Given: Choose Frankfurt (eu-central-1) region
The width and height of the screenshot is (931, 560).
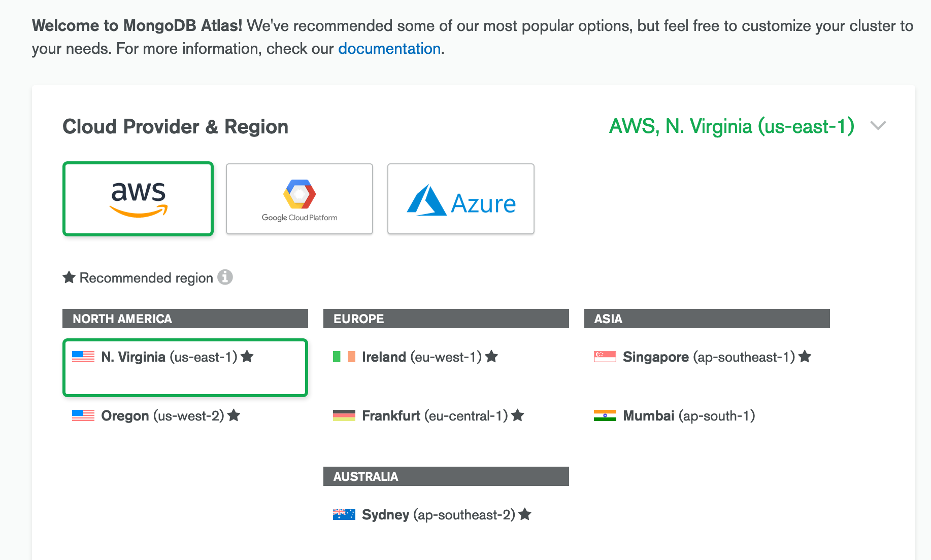Looking at the screenshot, I should coord(435,416).
